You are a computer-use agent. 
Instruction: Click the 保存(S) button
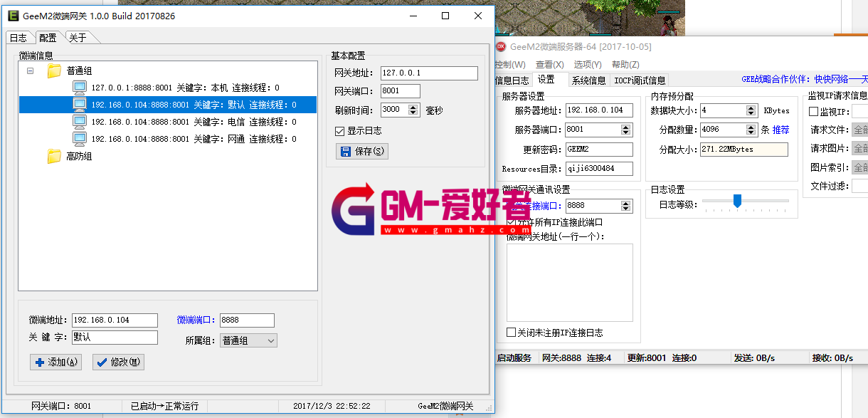pyautogui.click(x=362, y=151)
